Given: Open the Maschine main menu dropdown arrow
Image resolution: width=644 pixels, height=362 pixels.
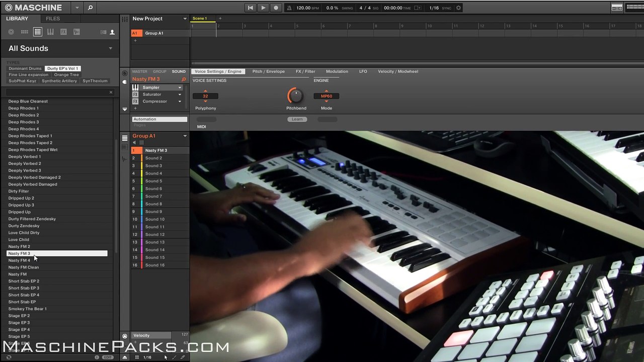Looking at the screenshot, I should (x=77, y=8).
